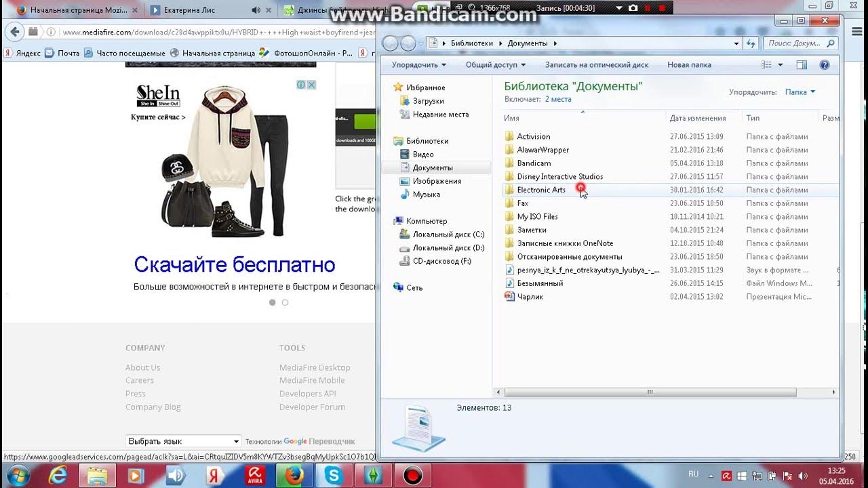868x488 pixels.
Task: Open Internet Explorer from the taskbar
Action: 58,476
